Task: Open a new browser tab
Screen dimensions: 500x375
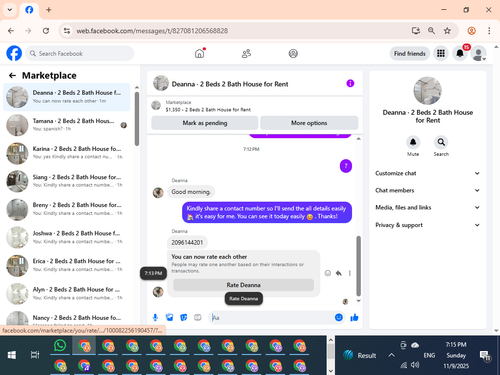Action: pyautogui.click(x=49, y=10)
